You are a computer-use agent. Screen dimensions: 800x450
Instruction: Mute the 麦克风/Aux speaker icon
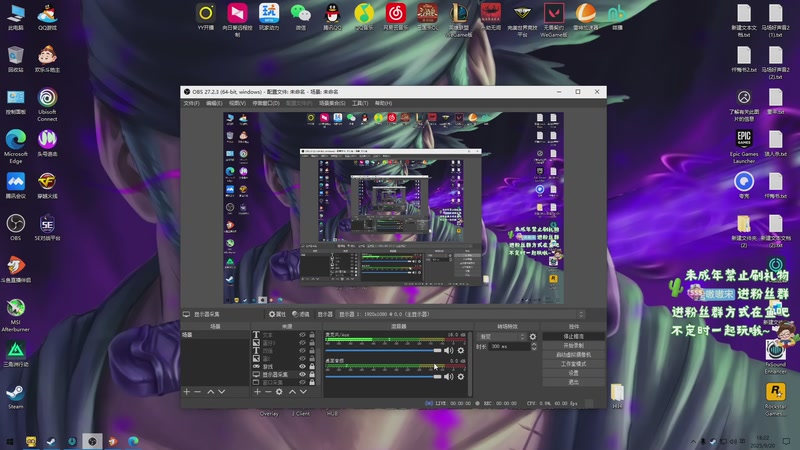[x=448, y=351]
